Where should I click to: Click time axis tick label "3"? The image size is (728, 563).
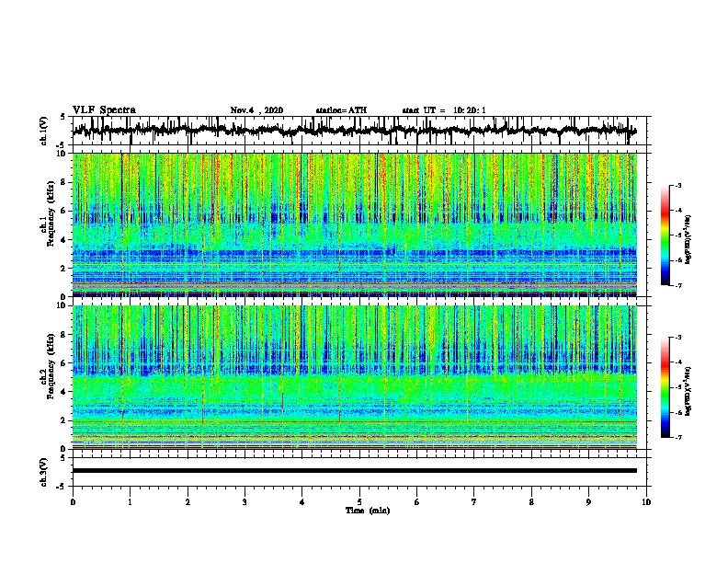(245, 502)
